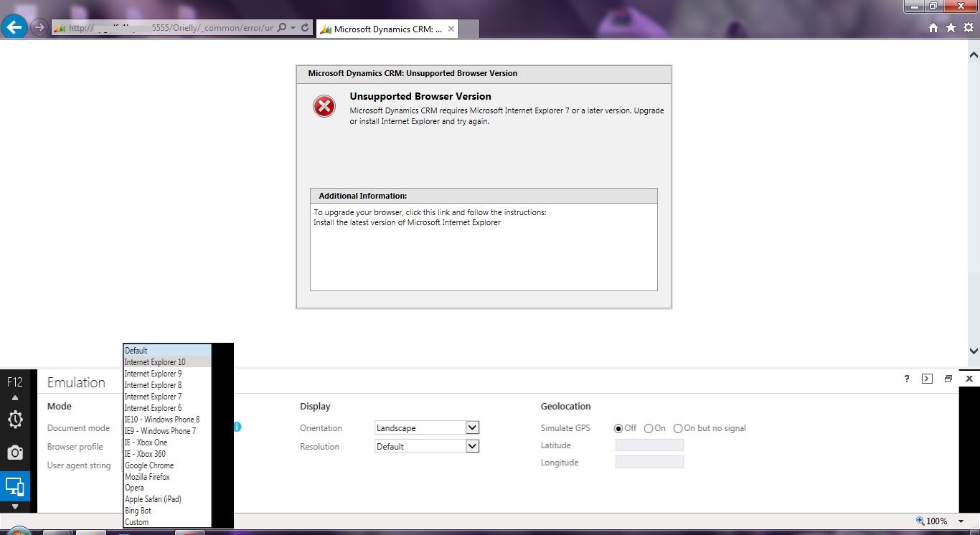Click the blue info icon beside Document mode
980x535 pixels.
[237, 427]
